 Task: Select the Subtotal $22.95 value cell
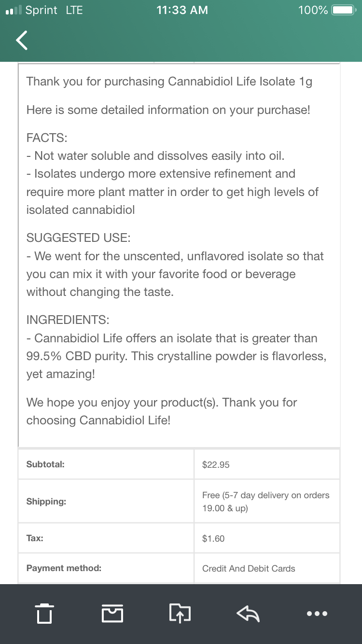(267, 464)
